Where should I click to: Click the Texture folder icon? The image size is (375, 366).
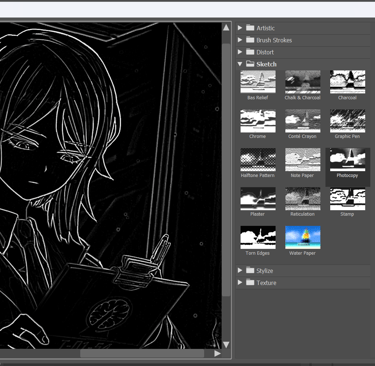click(250, 282)
